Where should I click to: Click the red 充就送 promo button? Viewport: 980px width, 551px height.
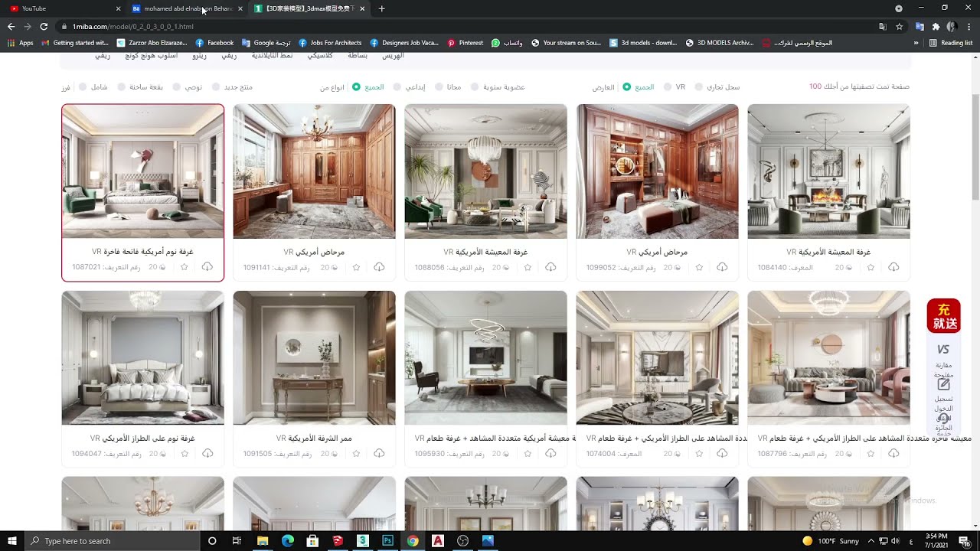(x=943, y=315)
